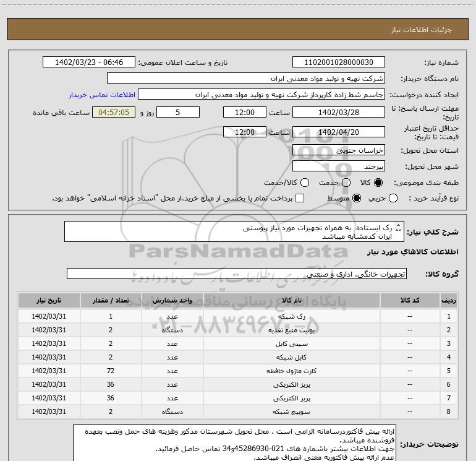476x461 pixels.
Task: Click the پریز الکتریکی cell in row 7
Action: pos(291,398)
